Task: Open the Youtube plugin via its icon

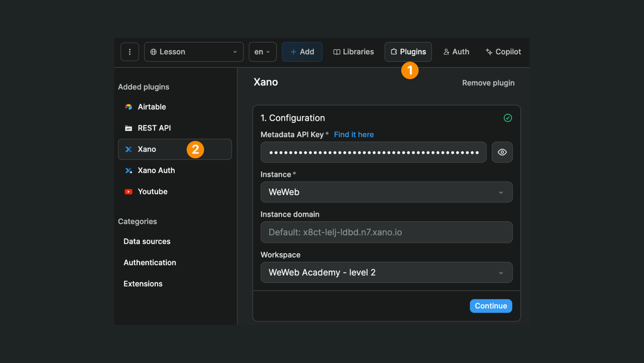Action: 128,191
